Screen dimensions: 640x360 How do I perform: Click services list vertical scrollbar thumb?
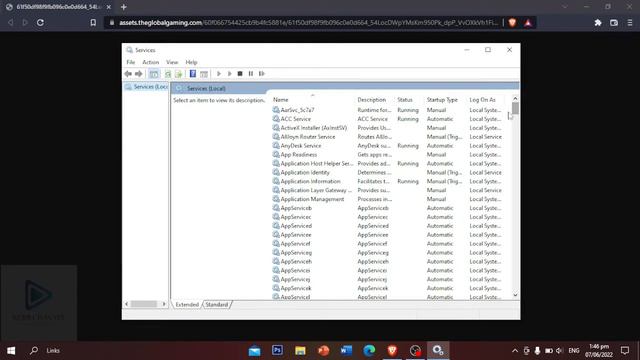click(x=515, y=108)
